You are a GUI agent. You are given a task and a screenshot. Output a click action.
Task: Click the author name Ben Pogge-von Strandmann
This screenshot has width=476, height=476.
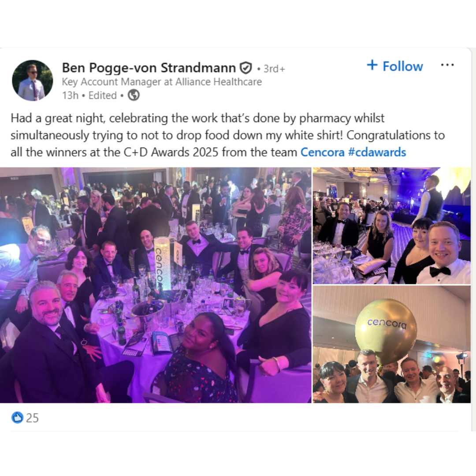(x=149, y=68)
